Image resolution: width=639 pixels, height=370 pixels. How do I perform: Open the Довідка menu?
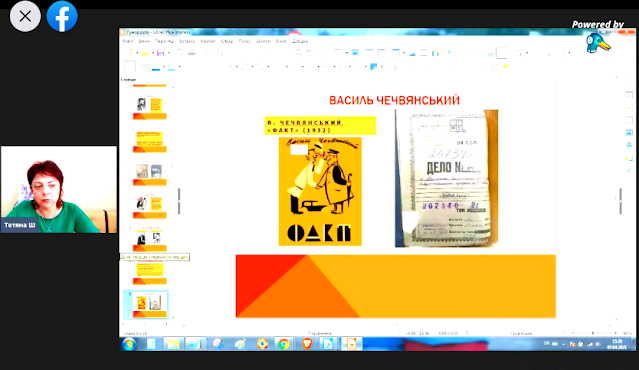(x=300, y=41)
